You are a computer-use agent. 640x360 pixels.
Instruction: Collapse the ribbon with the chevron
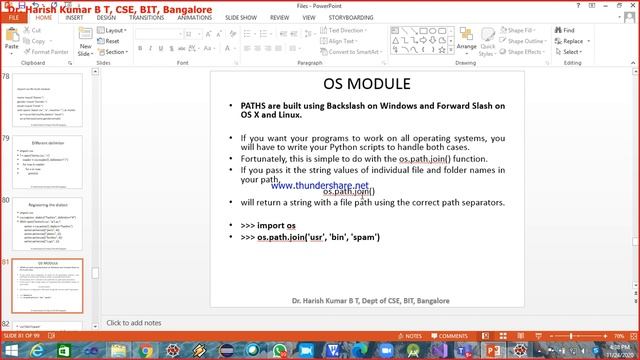[633, 63]
